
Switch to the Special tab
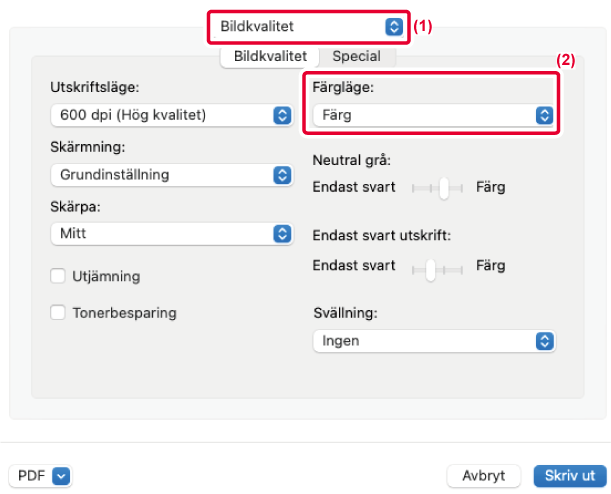coord(356,57)
